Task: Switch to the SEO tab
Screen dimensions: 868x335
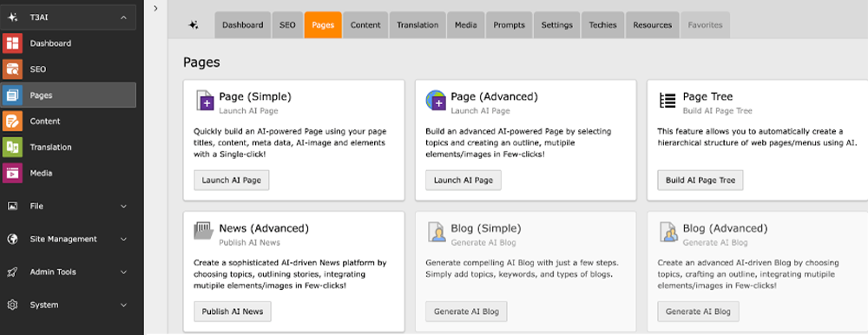Action: coord(287,25)
